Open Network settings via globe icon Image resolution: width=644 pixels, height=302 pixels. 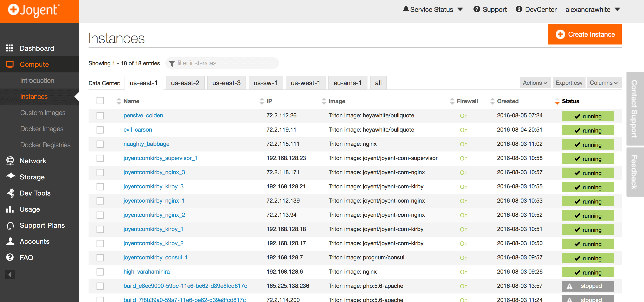click(x=10, y=161)
